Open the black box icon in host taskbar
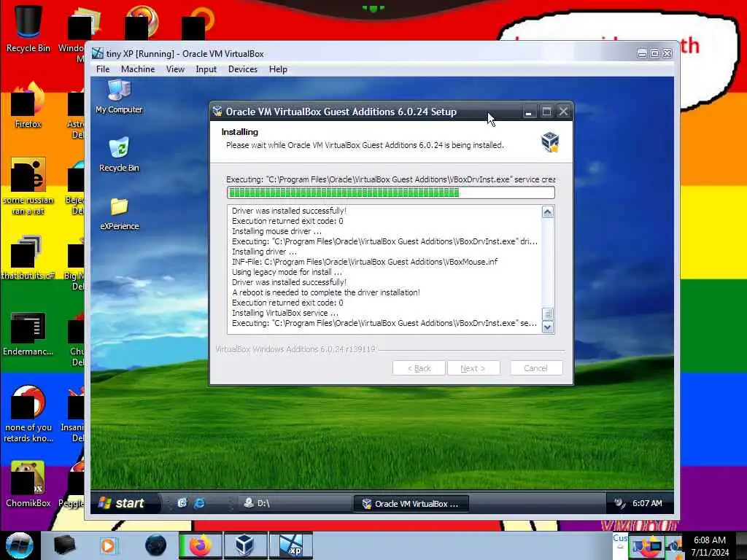Screen dimensions: 747x560 [64, 545]
